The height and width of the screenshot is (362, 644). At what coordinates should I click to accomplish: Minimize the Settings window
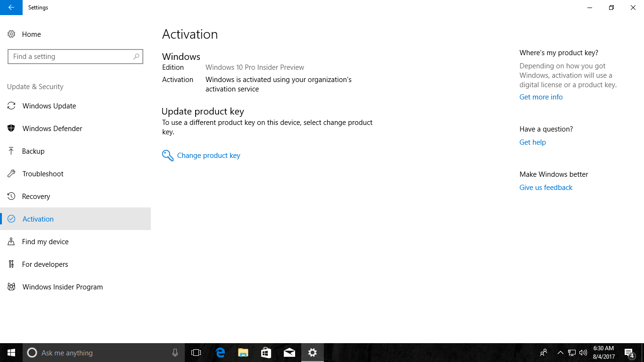(590, 8)
